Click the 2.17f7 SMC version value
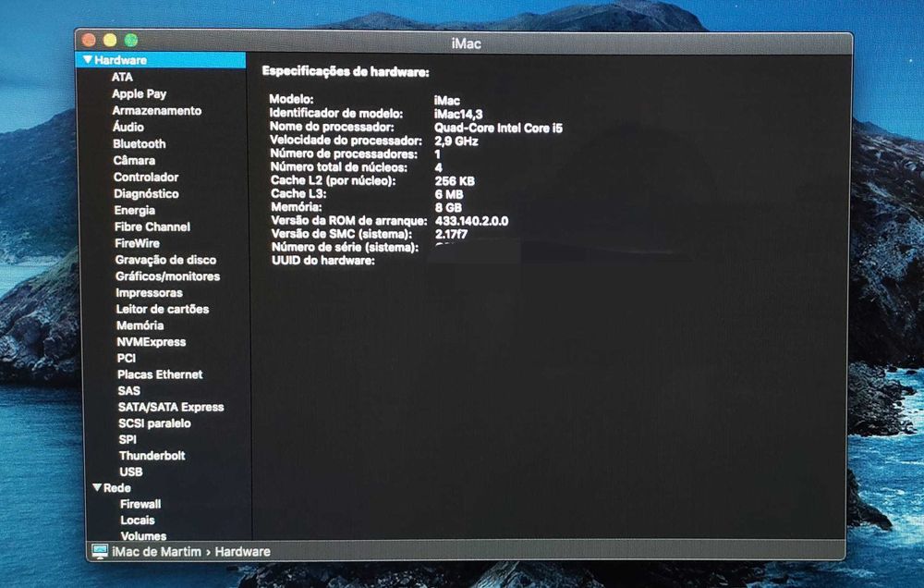Viewport: 924px width, 588px height. (x=452, y=234)
